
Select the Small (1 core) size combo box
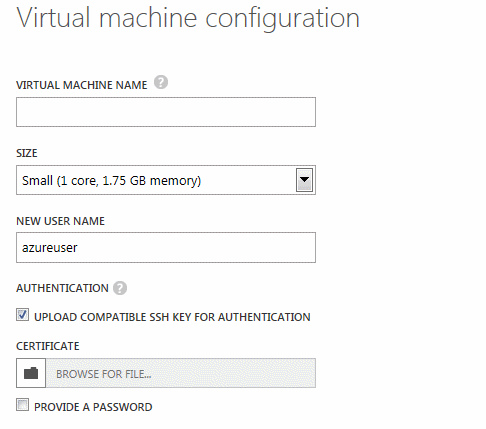[166, 180]
